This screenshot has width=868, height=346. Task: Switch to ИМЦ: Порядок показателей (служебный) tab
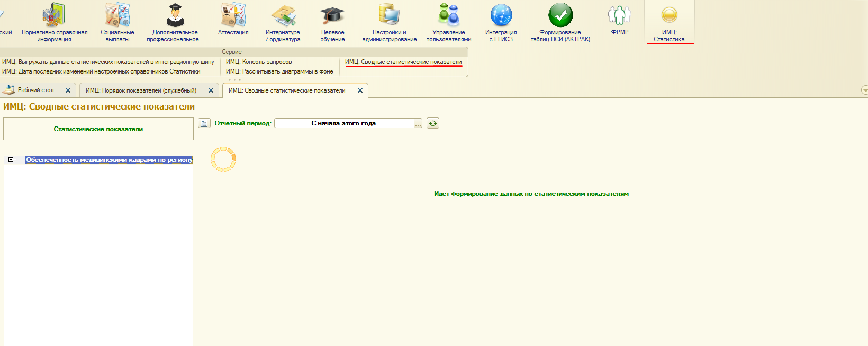click(141, 90)
